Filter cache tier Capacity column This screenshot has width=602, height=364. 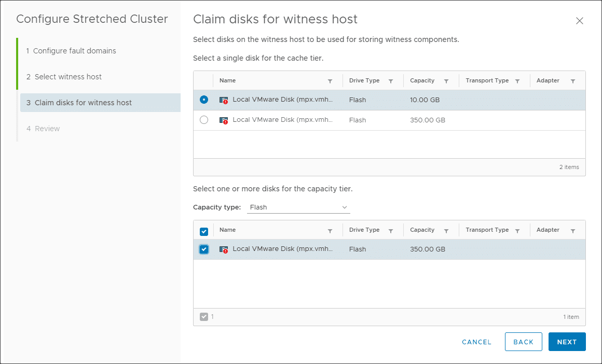point(446,81)
